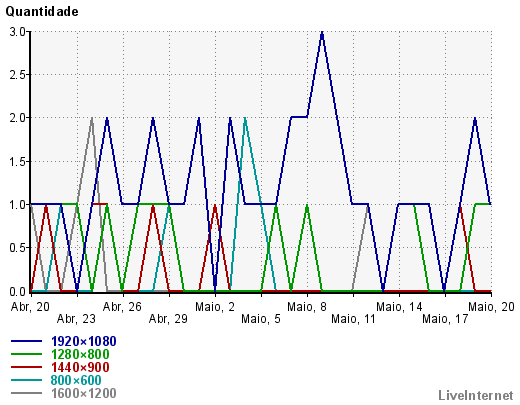Click the 1280×800 legend label
Viewport: 520px width, 405px height.
click(80, 354)
